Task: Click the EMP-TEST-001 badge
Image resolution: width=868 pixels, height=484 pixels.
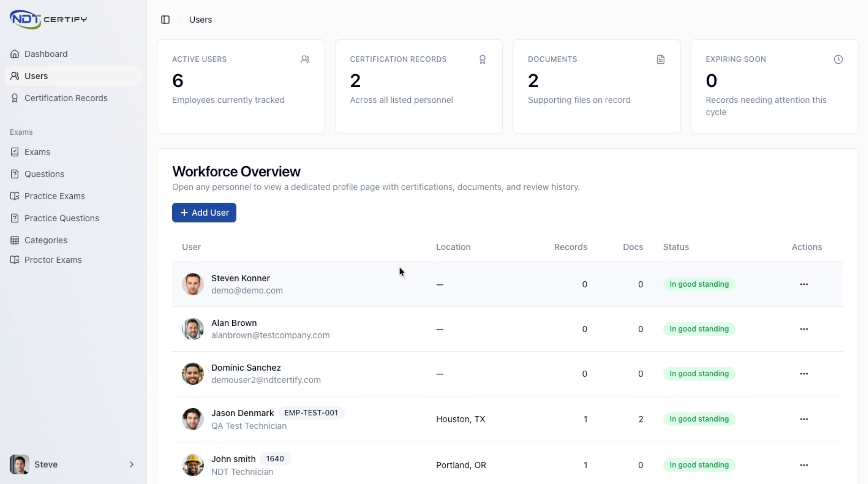Action: 311,413
